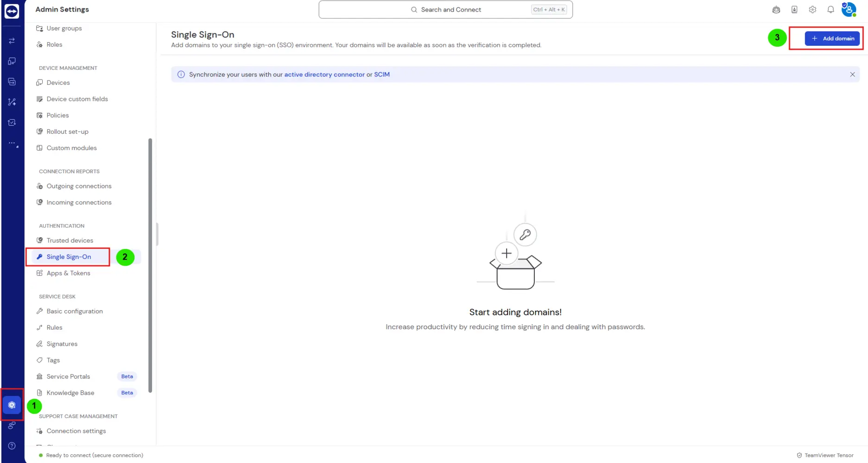Click the AUTHENTICATION section header

pyautogui.click(x=62, y=226)
